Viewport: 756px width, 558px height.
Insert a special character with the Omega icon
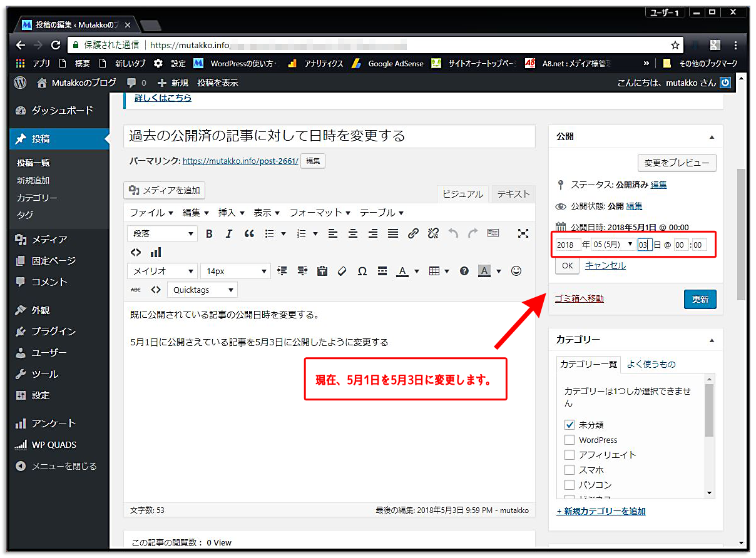[x=362, y=270]
